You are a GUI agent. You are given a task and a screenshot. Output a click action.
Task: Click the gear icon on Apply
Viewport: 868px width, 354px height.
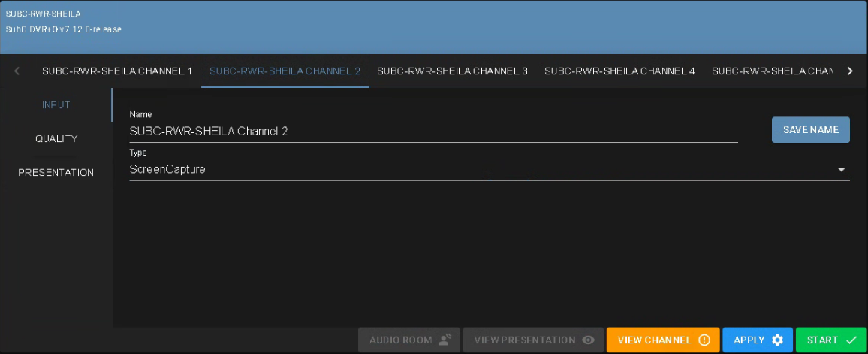777,340
